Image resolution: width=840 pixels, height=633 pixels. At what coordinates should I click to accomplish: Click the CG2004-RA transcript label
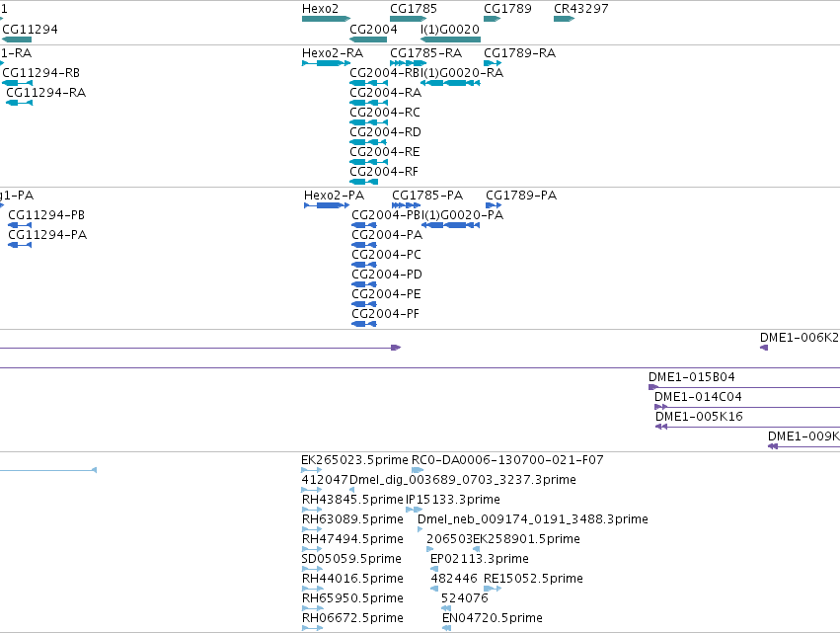pos(386,92)
